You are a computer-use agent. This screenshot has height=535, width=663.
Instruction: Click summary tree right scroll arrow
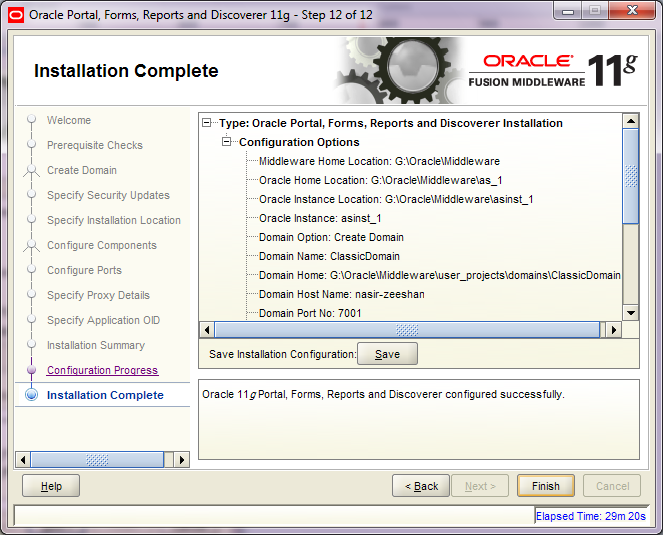point(614,330)
